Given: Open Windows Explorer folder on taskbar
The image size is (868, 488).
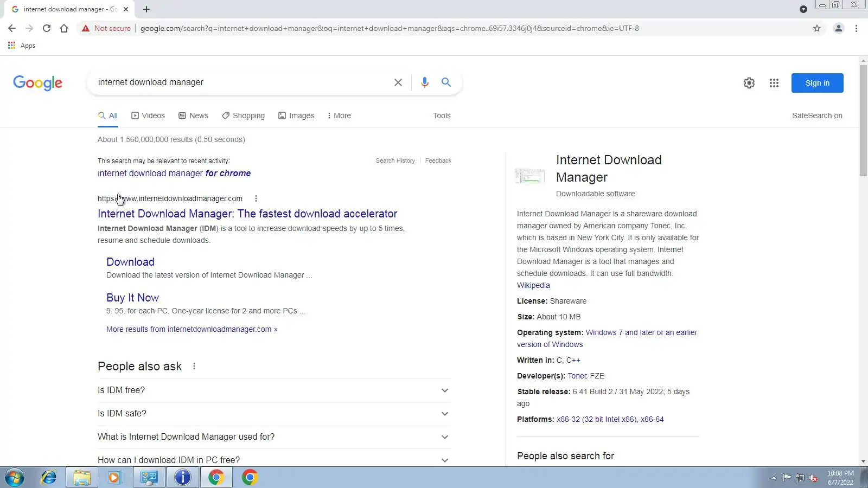Looking at the screenshot, I should (x=82, y=478).
